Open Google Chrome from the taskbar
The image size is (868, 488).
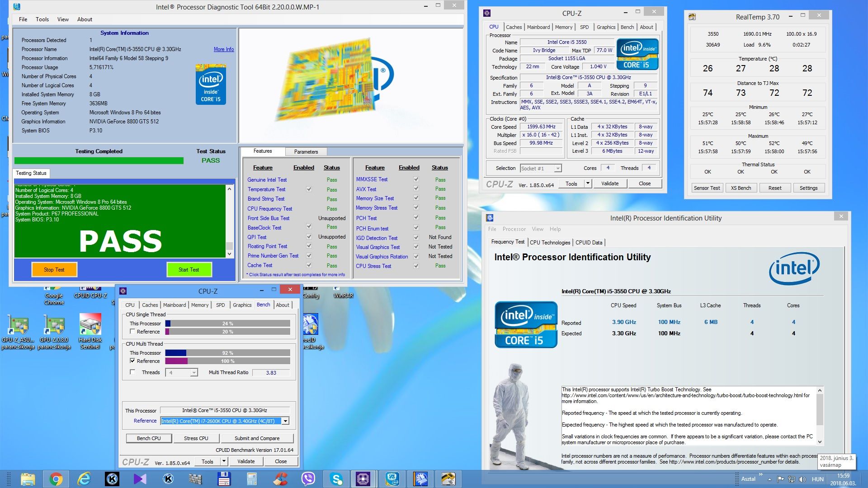tap(56, 479)
